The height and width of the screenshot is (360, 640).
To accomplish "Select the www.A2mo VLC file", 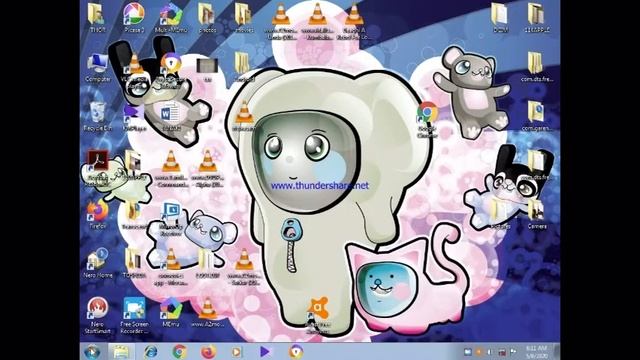I will pyautogui.click(x=207, y=312).
